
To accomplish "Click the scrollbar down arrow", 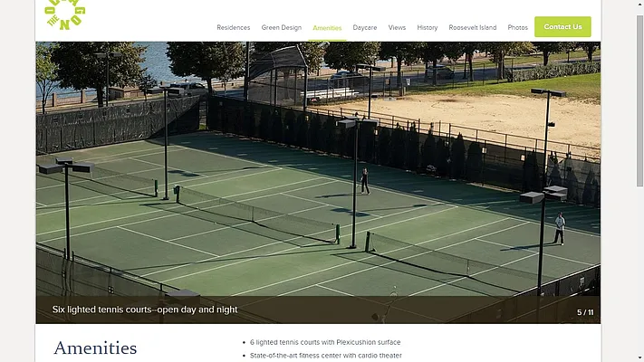I will pyautogui.click(x=639, y=358).
